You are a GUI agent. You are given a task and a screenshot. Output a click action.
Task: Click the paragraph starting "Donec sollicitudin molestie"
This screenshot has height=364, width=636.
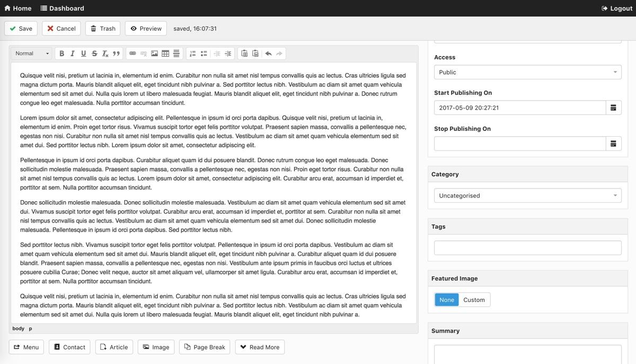pyautogui.click(x=213, y=216)
